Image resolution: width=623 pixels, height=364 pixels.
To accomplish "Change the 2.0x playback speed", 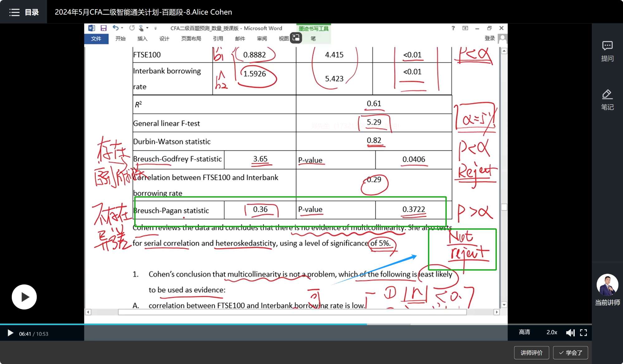I will (552, 332).
